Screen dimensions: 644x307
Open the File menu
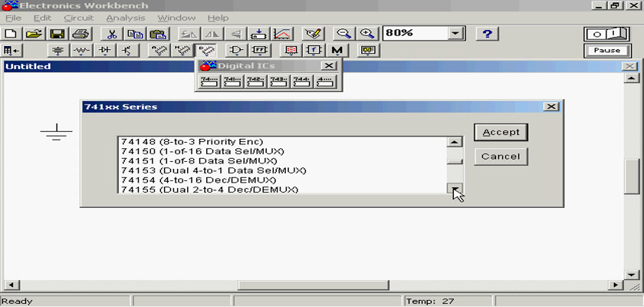pos(13,18)
